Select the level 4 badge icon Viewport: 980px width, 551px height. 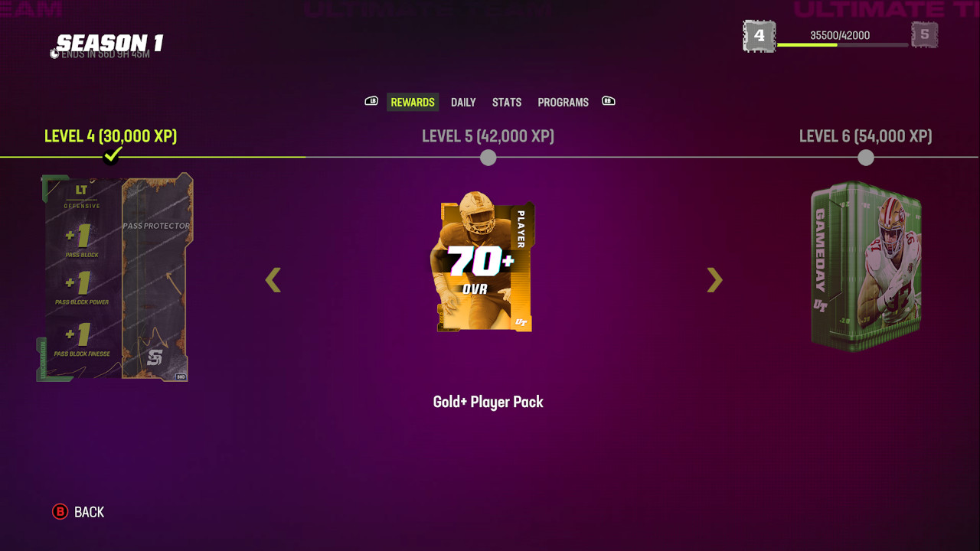(759, 36)
